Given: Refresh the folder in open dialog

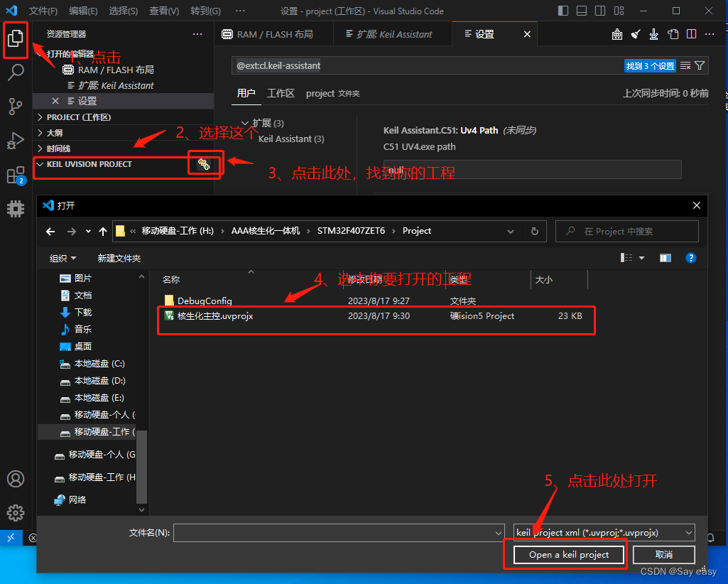Looking at the screenshot, I should click(535, 232).
